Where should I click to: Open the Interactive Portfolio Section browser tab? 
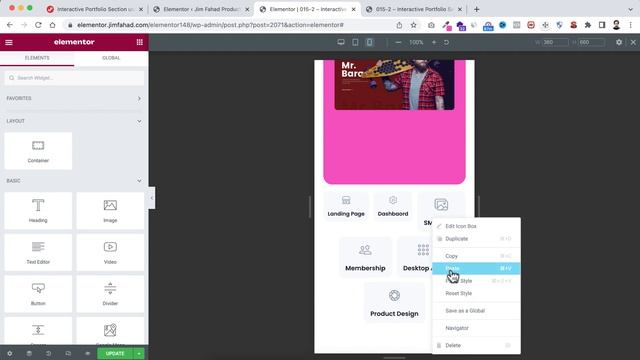pos(96,9)
